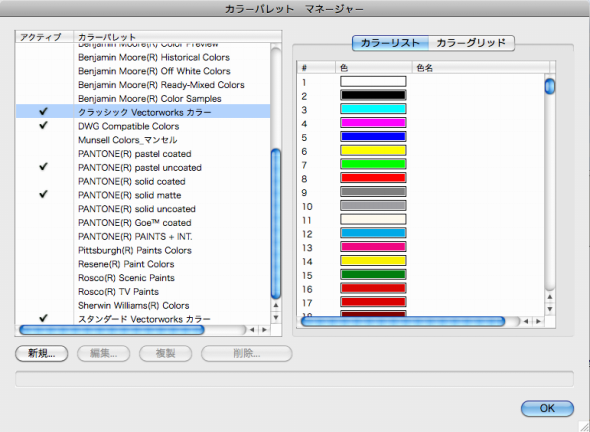
Task: Click the 色 column header
Action: (x=374, y=67)
